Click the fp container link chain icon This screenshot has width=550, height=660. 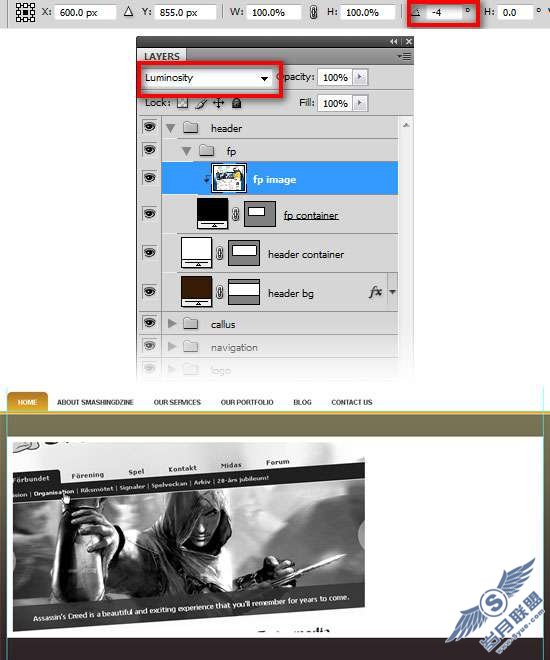[x=236, y=214]
